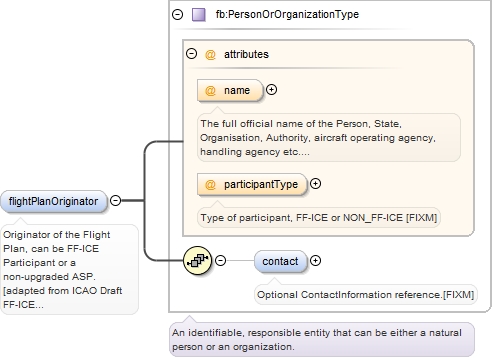Image resolution: width=493 pixels, height=360 pixels.
Task: Collapse the flightPlanOriginator element
Action: click(x=115, y=201)
